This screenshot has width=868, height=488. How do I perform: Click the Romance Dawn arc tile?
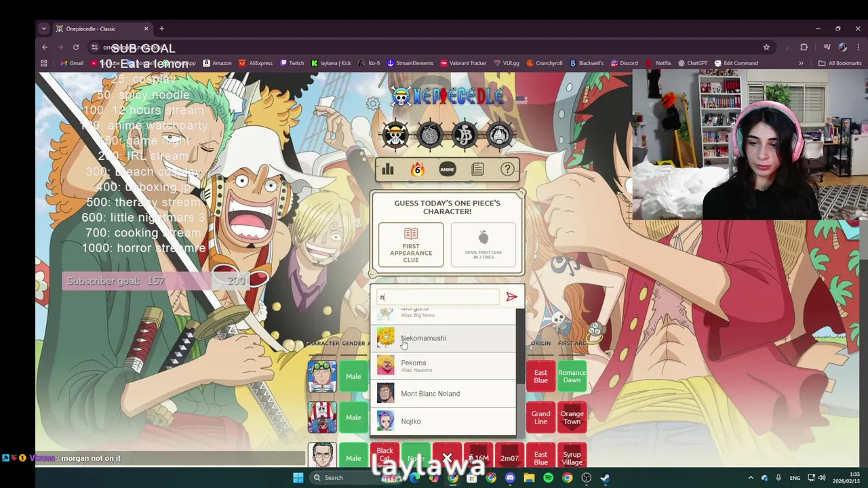click(572, 376)
